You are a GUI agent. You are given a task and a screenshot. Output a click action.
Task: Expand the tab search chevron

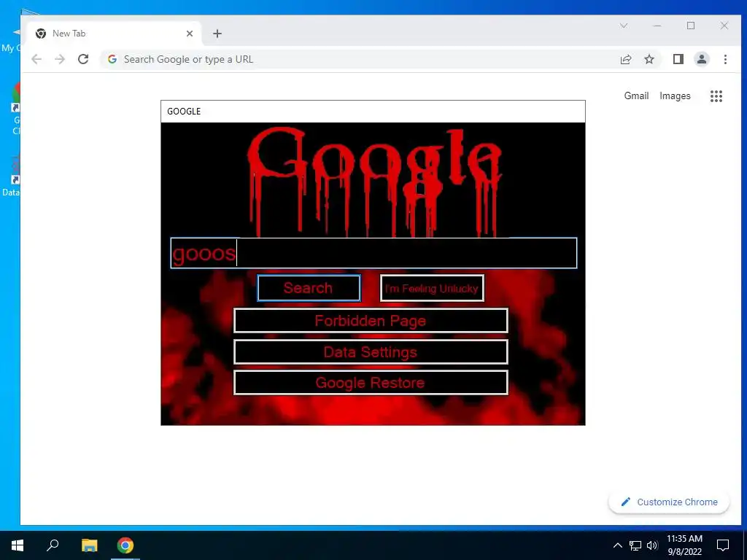click(x=624, y=26)
